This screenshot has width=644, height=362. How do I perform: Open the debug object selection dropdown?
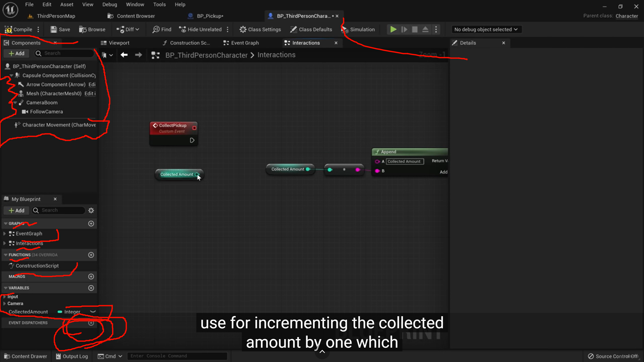486,29
